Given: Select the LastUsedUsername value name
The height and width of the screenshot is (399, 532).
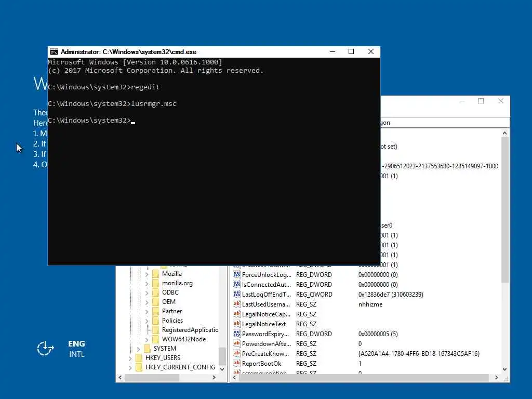Looking at the screenshot, I should 266,304.
